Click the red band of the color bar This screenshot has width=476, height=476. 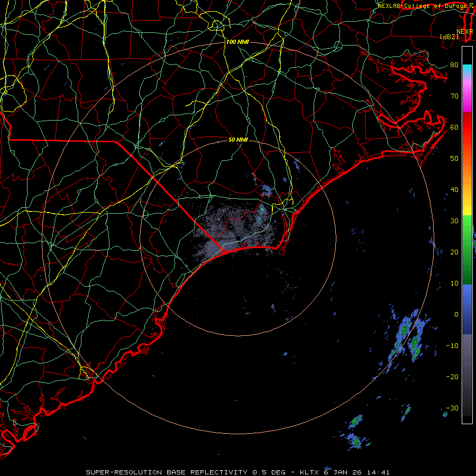click(467, 127)
